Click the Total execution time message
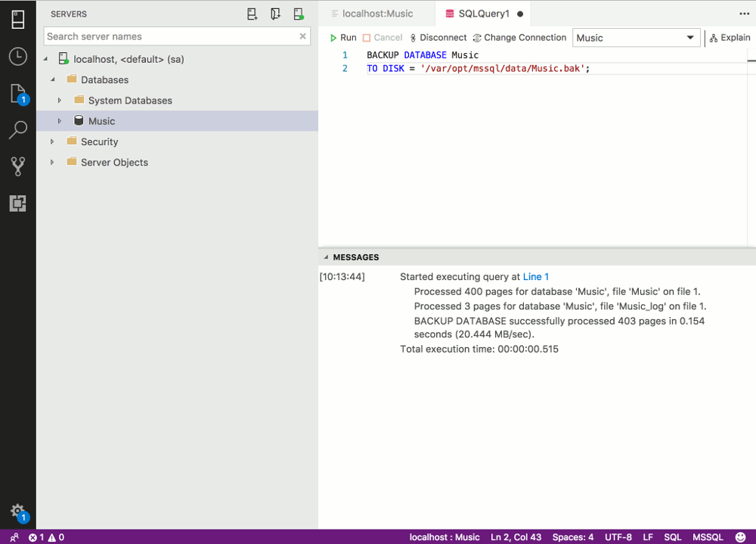The width and height of the screenshot is (756, 544). click(x=479, y=349)
